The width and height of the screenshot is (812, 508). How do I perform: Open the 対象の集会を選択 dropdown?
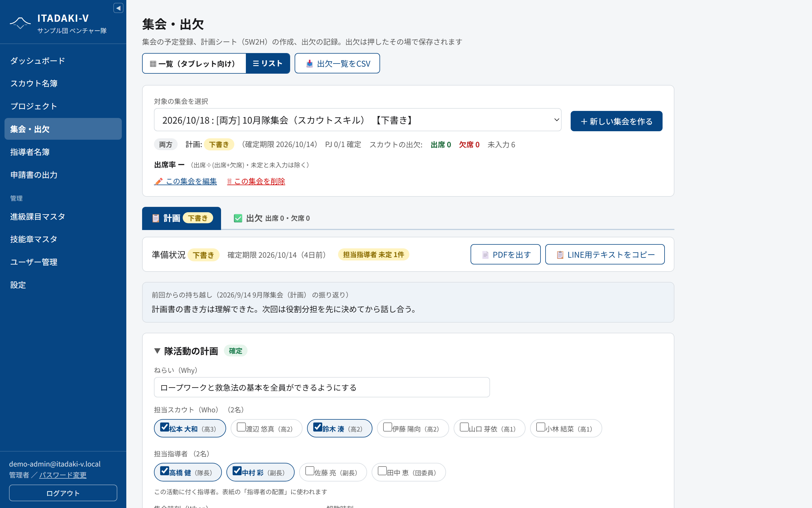(357, 120)
